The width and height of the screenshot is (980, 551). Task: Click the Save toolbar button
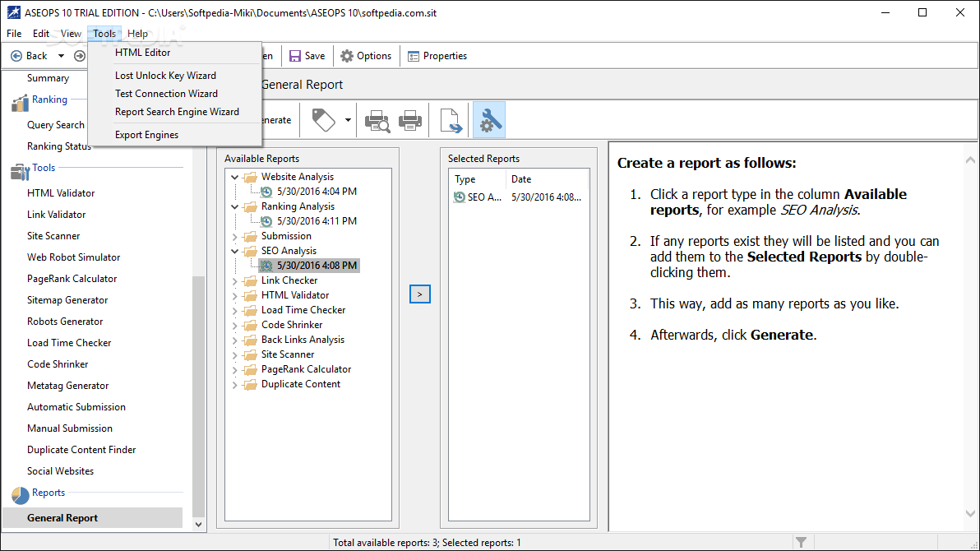tap(307, 56)
